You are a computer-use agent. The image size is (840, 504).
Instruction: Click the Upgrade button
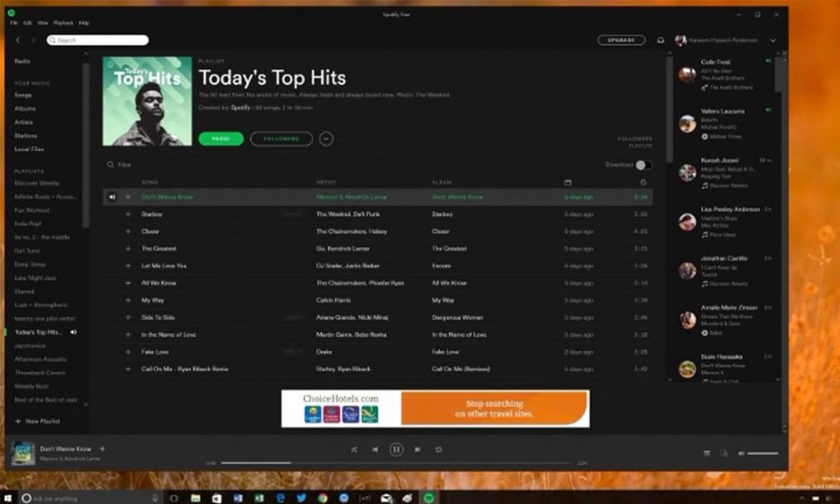(x=621, y=39)
